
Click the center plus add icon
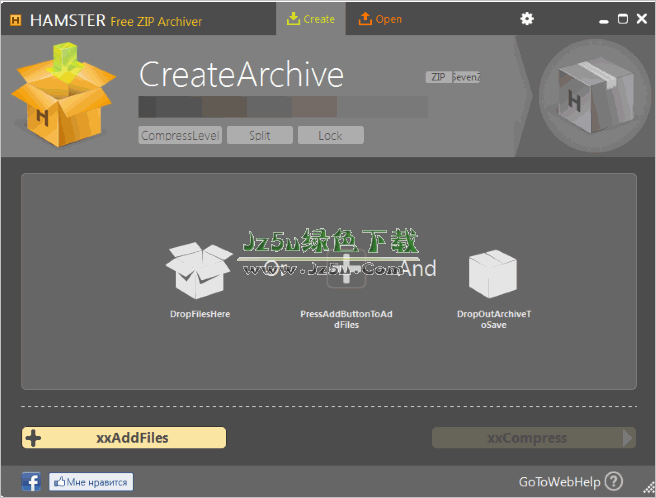point(346,270)
